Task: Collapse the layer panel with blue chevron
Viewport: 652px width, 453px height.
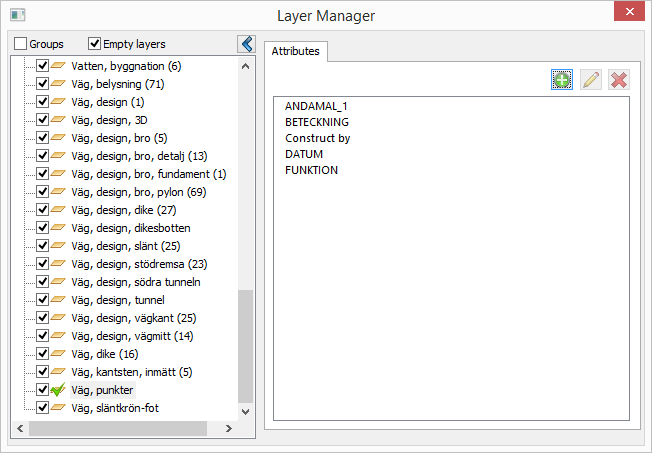Action: pyautogui.click(x=245, y=44)
